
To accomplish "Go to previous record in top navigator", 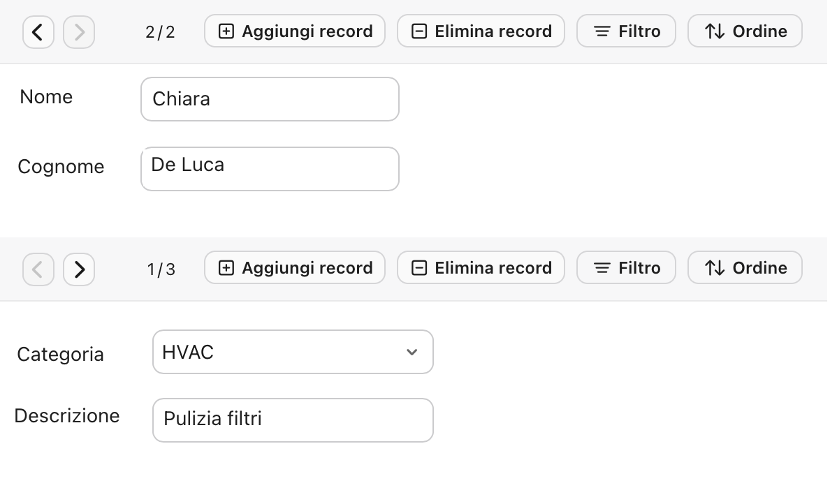I will pos(38,32).
